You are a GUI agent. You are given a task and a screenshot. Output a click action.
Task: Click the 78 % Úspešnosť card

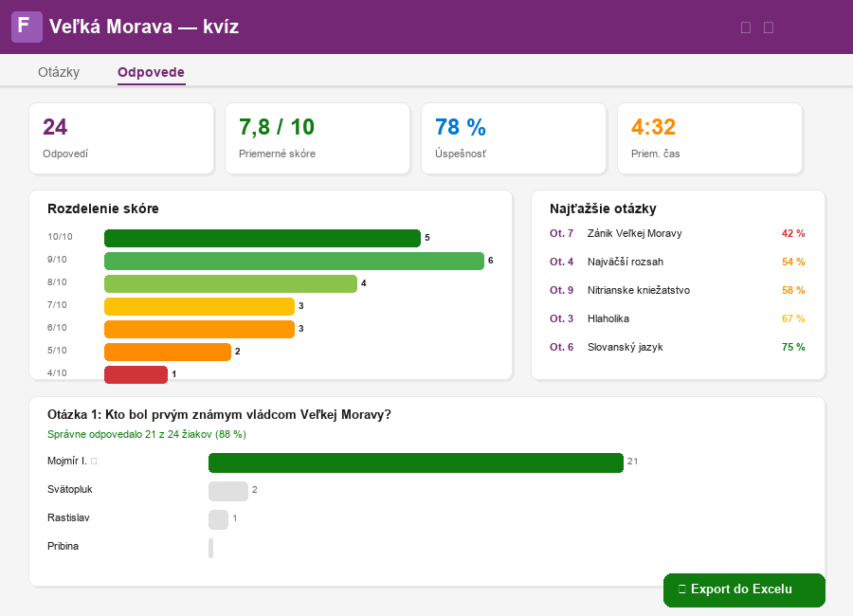pos(514,138)
